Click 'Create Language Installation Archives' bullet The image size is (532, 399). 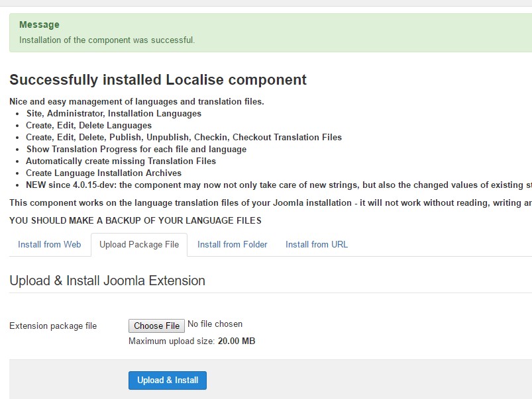103,173
